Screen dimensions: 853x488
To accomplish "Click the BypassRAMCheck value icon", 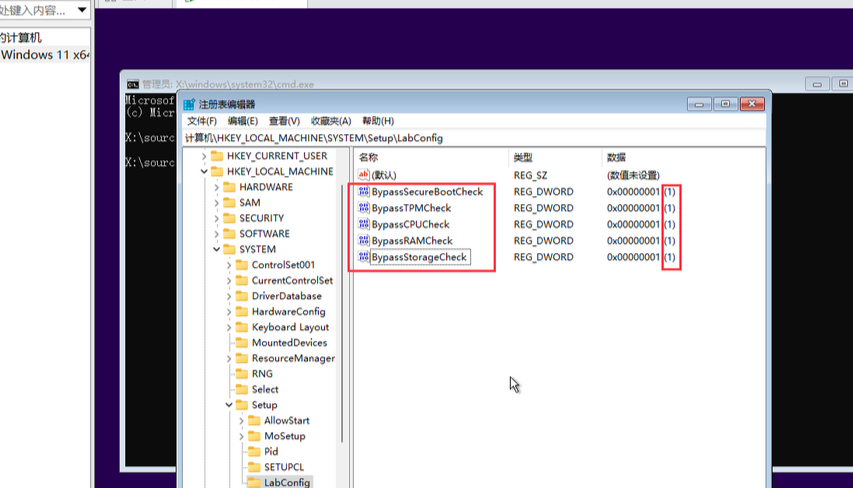I will [364, 241].
